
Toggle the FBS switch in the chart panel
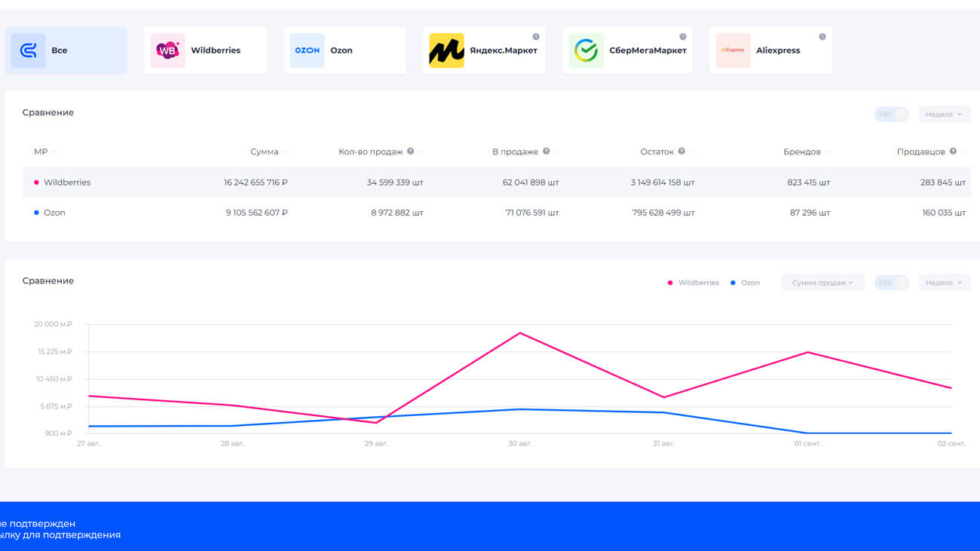click(x=891, y=283)
